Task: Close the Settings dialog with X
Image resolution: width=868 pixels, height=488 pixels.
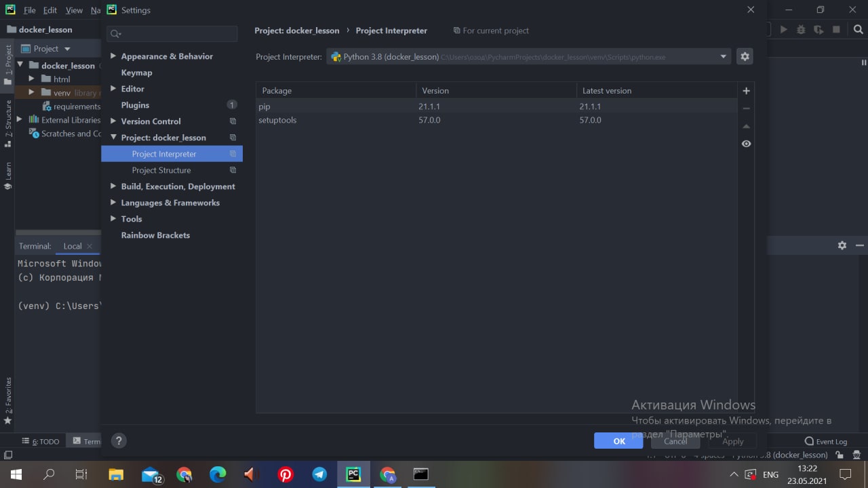Action: (751, 10)
